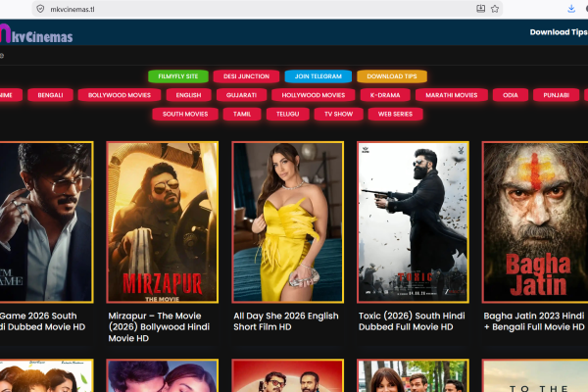This screenshot has width=588, height=392.
Task: Open the TV SHOW category
Action: tap(339, 114)
